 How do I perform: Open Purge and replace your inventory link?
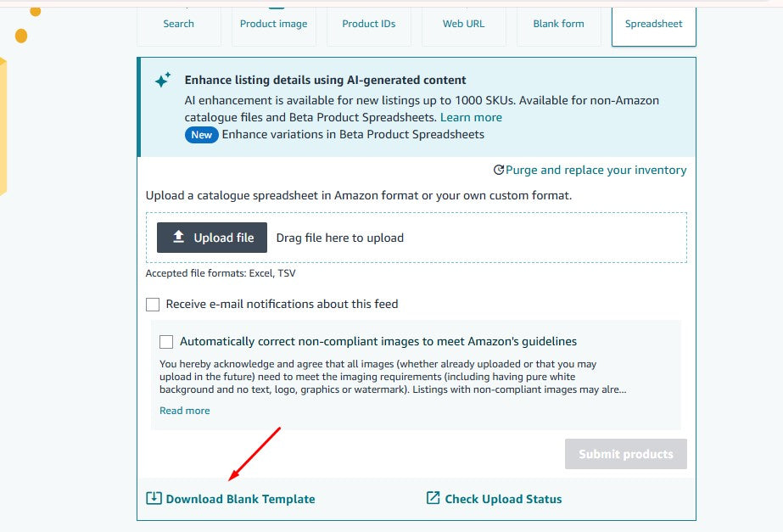[596, 170]
